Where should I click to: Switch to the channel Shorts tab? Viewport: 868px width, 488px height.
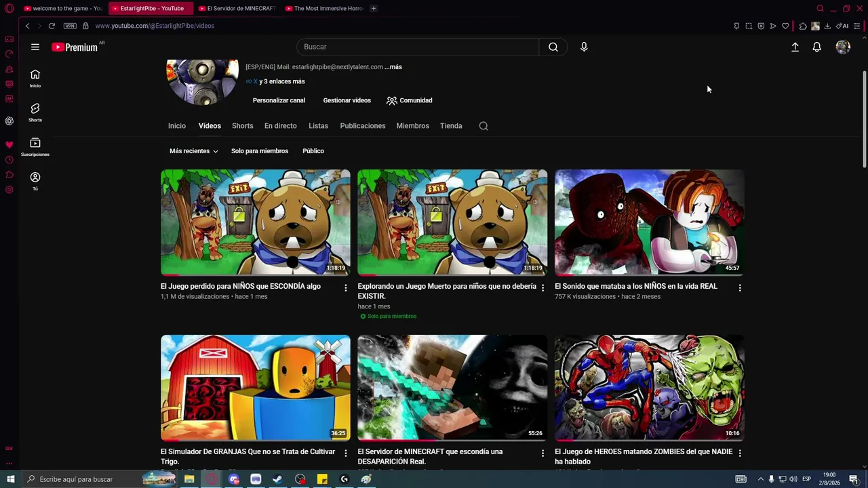tap(243, 126)
